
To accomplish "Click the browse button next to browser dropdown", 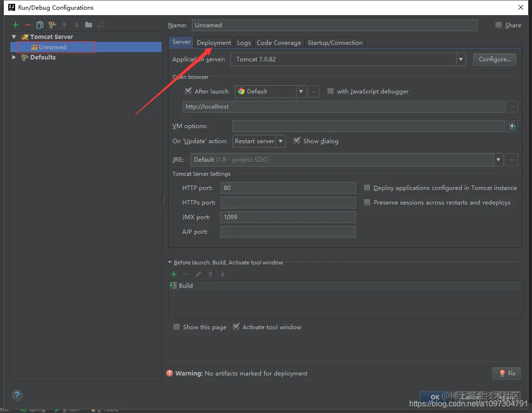I will [x=314, y=92].
